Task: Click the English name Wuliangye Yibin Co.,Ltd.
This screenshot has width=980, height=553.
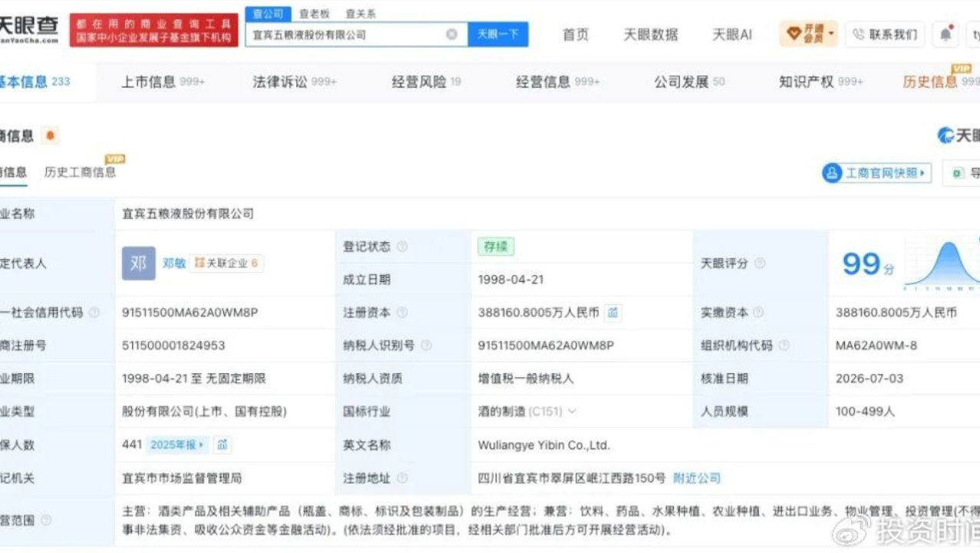Action: [544, 445]
